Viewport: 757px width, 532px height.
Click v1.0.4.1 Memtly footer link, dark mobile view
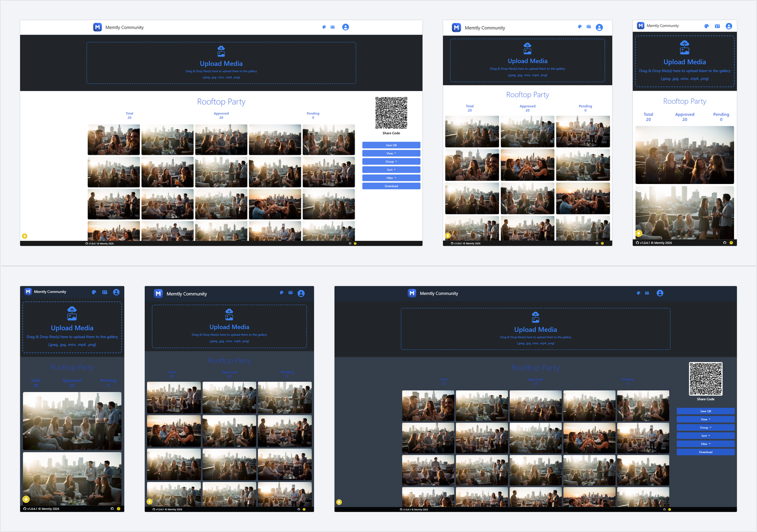click(41, 509)
